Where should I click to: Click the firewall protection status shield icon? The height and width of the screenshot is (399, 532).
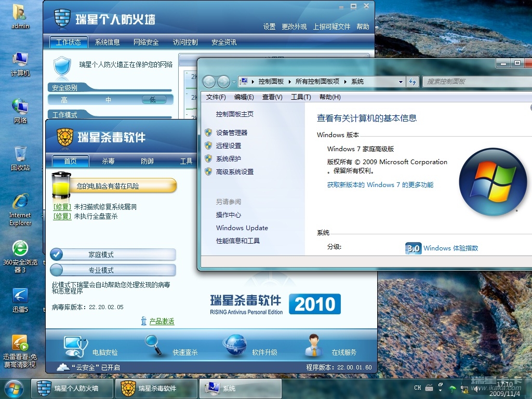point(62,66)
